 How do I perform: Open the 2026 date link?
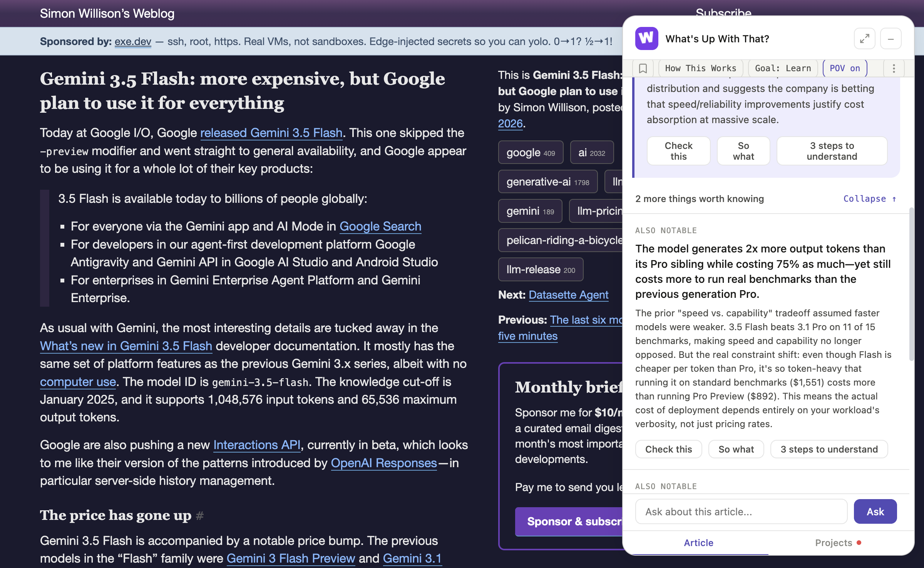510,124
